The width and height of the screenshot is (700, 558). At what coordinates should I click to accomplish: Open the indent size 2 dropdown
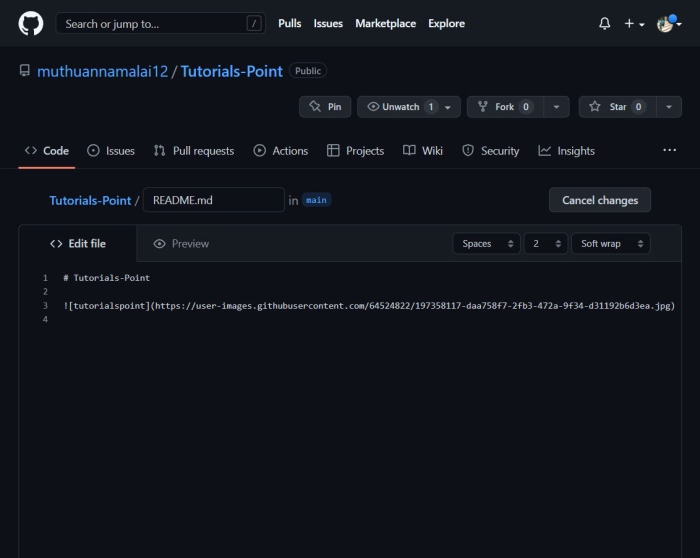[546, 244]
